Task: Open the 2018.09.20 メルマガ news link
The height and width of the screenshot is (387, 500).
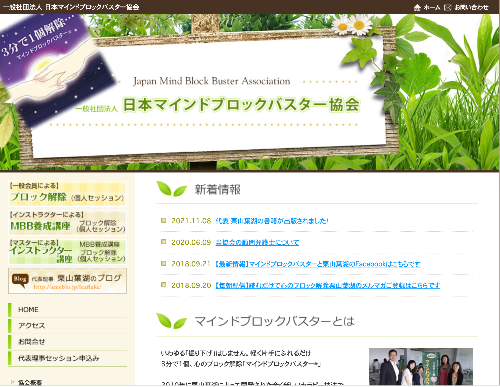Action: pos(328,285)
